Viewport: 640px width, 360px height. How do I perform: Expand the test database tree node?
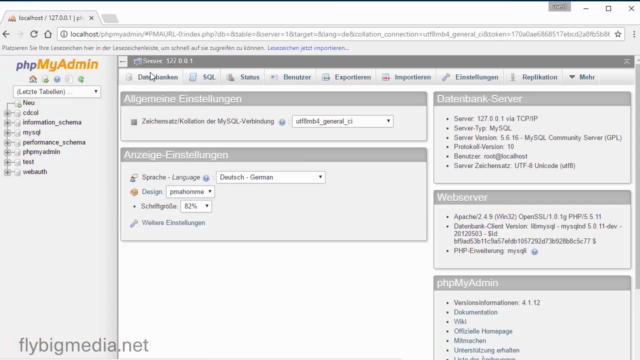(7, 162)
